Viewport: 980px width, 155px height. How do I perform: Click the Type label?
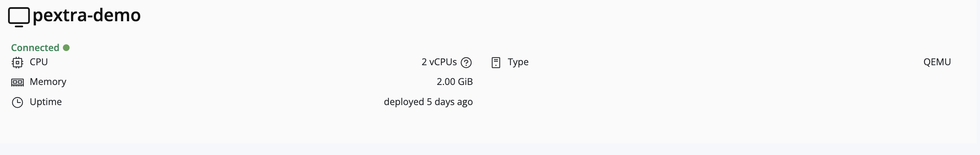pyautogui.click(x=518, y=62)
